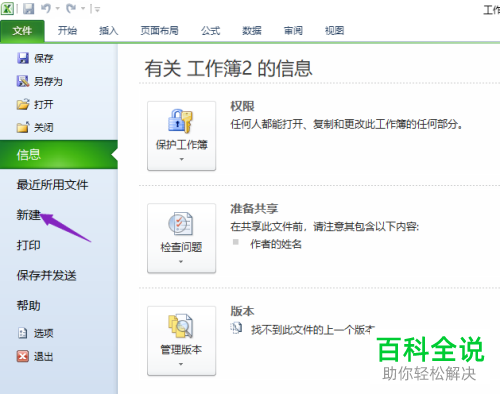The width and height of the screenshot is (500, 394).
Task: Click the 打开 (Open) folder icon in sidebar
Action: coord(23,104)
